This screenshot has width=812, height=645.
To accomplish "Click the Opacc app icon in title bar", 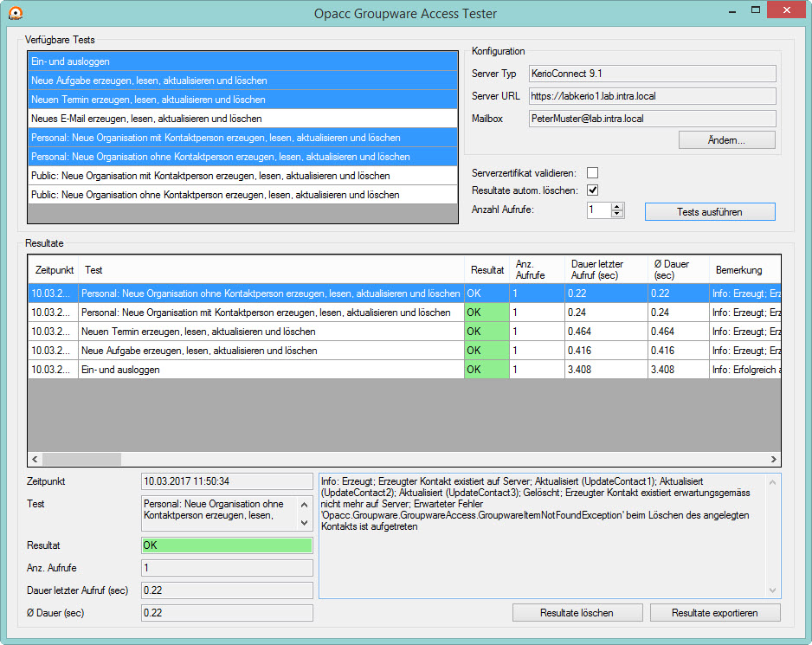I will [16, 13].
